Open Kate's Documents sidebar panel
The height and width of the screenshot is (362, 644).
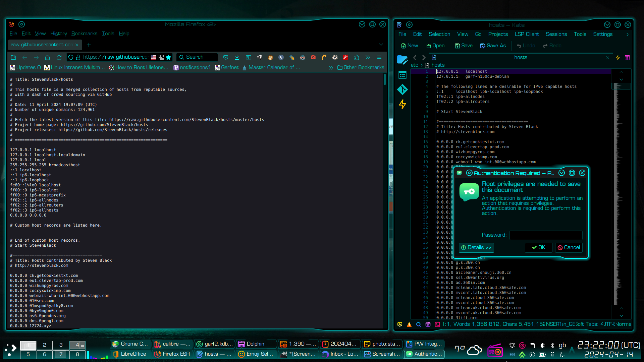[402, 60]
